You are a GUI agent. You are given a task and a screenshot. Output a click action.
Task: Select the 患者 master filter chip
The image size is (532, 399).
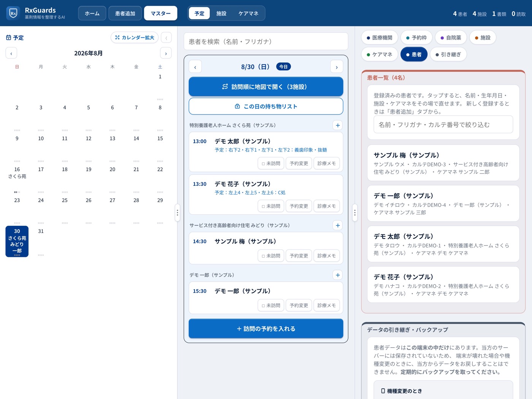click(x=414, y=54)
